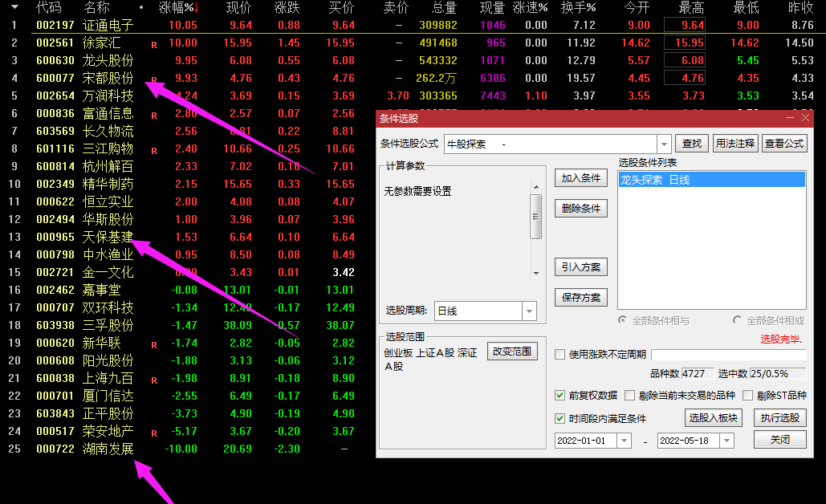Screen dimensions: 826x504
Task: Close the 条件选股 dialog with the X
Action: (x=805, y=118)
